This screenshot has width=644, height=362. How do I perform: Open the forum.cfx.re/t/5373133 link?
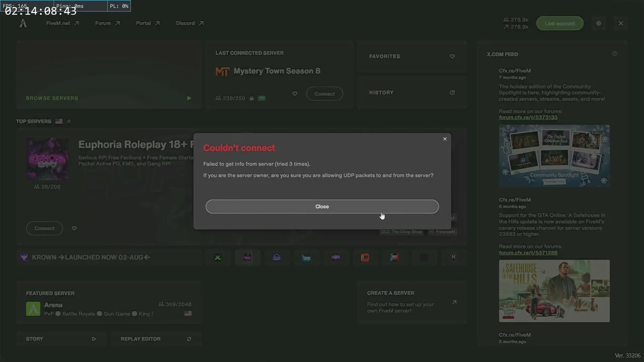click(528, 118)
